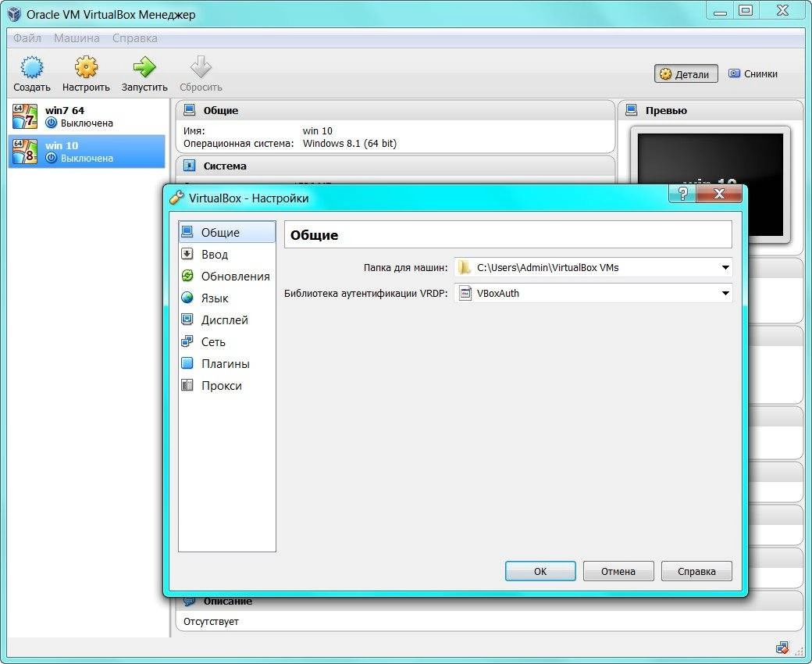Click the win7 64 Выключена status text

87,123
